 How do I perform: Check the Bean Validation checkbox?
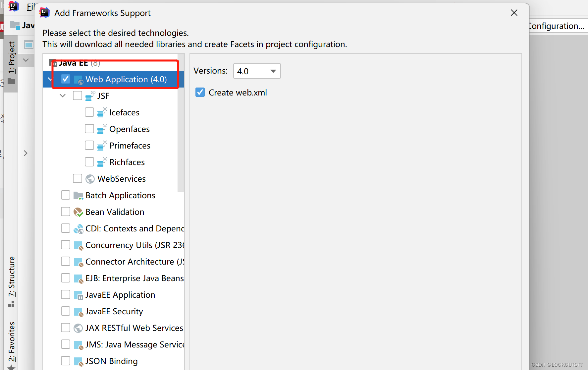click(66, 212)
